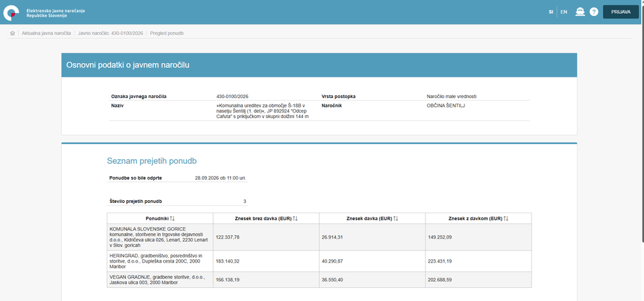Click Znesek davka (EUR) header text
This screenshot has height=301, width=644.
coord(369,219)
